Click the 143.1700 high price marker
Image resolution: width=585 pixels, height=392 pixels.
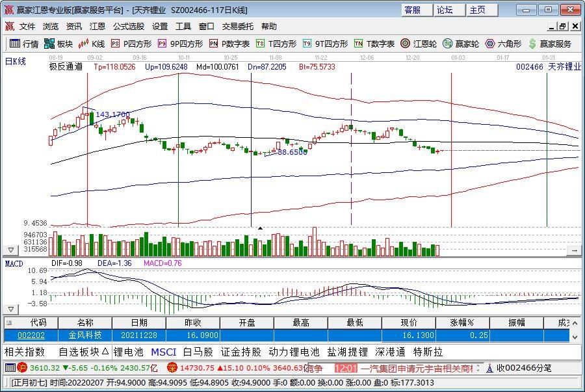point(113,114)
